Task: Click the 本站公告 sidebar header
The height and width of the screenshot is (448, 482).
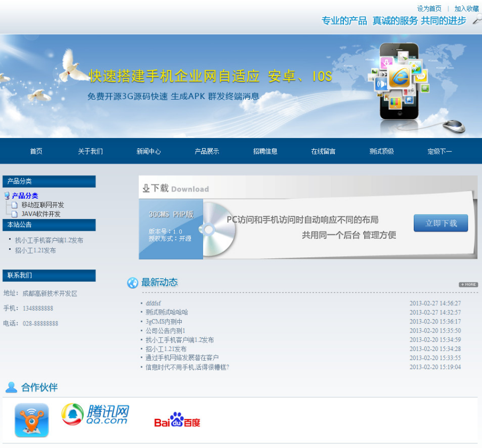Action: 49,225
